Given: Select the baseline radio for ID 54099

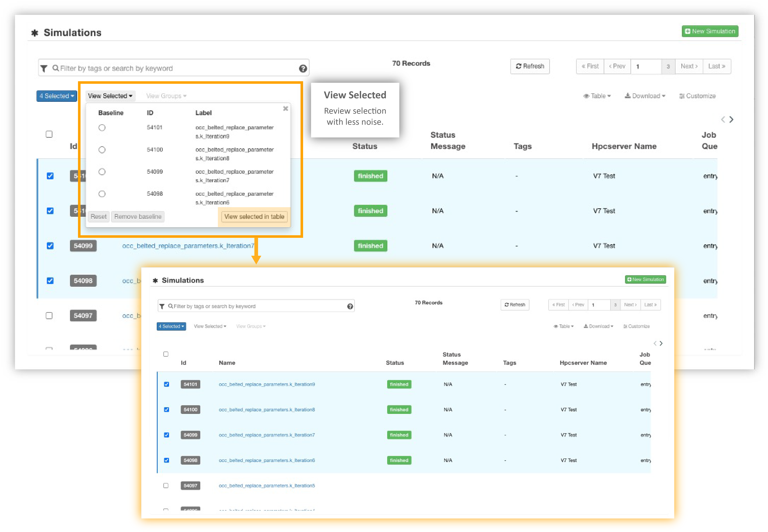Looking at the screenshot, I should [x=102, y=172].
